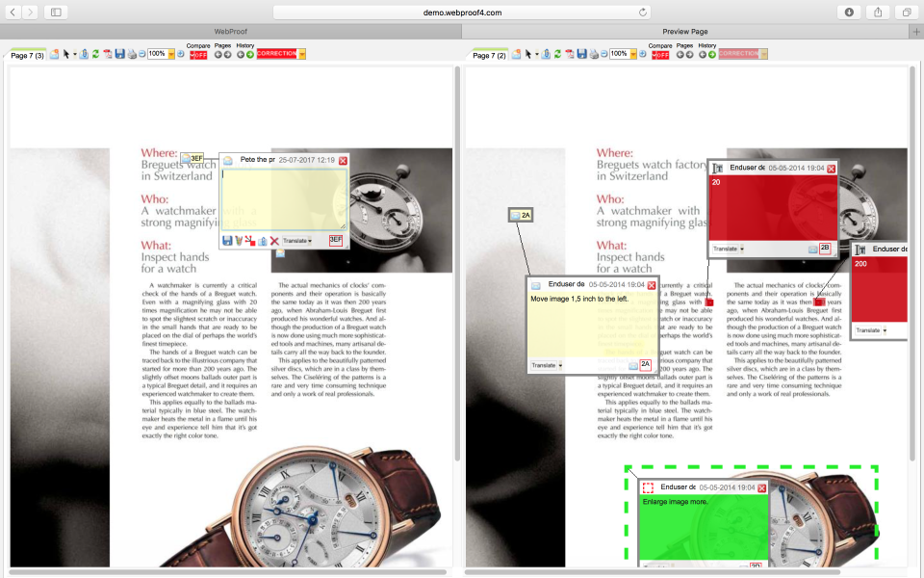
Task: Step forward in History in left pane
Action: [250, 55]
